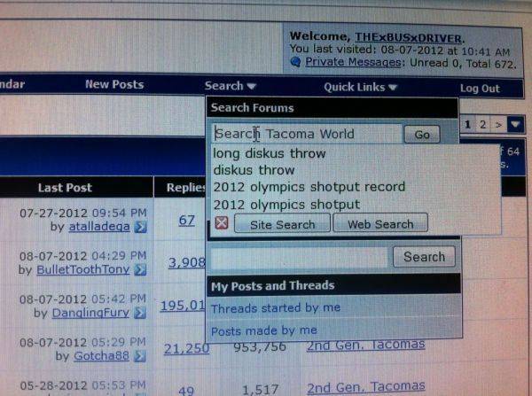Viewport: 532px width, 396px height.
Task: Click the 1,517 views value
Action: [x=260, y=390]
